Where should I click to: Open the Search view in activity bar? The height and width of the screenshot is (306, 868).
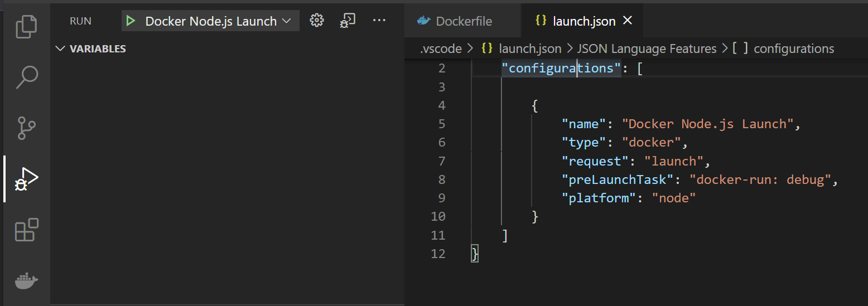point(26,77)
